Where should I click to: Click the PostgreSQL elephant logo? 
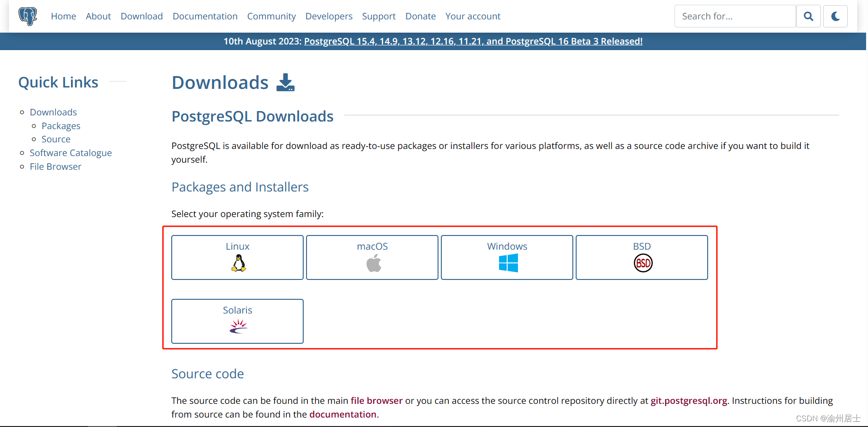(x=27, y=16)
